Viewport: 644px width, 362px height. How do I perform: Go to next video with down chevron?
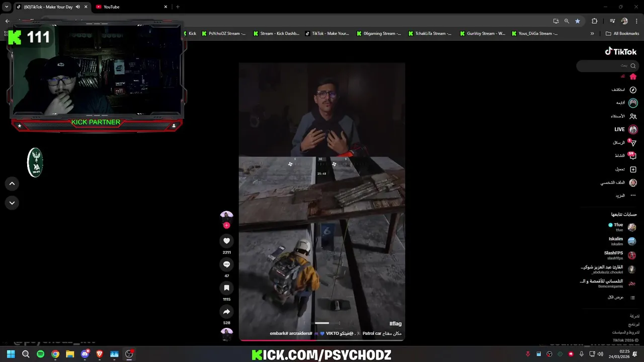(x=12, y=203)
